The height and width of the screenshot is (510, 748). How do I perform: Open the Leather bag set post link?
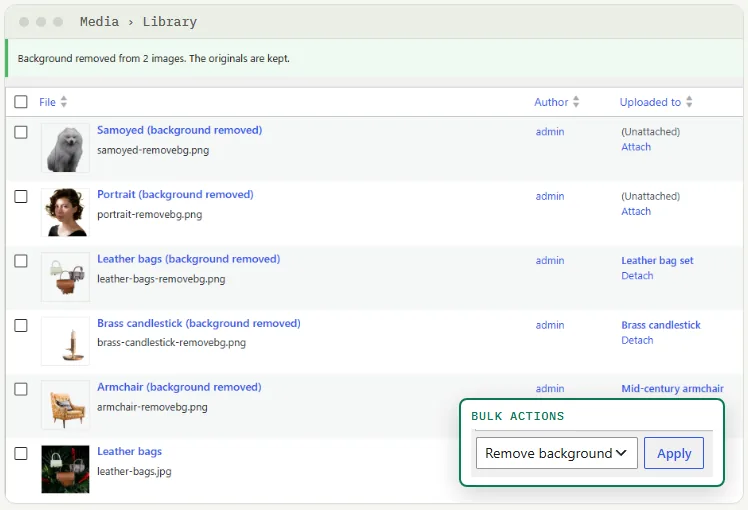(x=657, y=260)
